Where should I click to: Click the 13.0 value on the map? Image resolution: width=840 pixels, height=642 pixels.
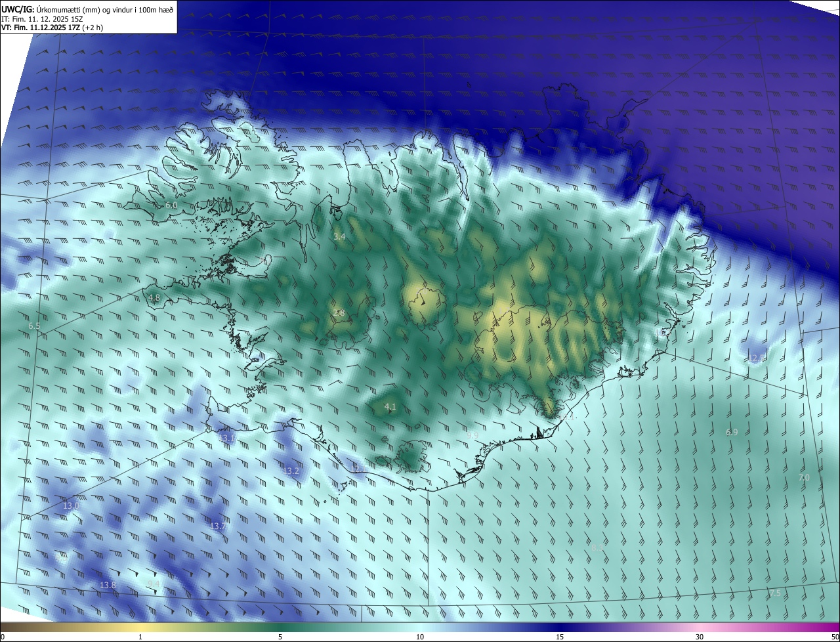[71, 505]
